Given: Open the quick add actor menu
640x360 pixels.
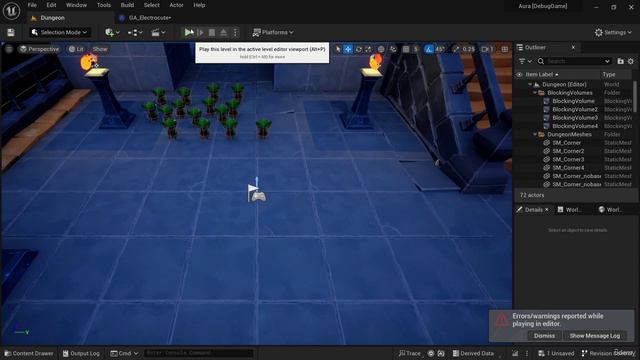Looking at the screenshot, I should tap(112, 32).
